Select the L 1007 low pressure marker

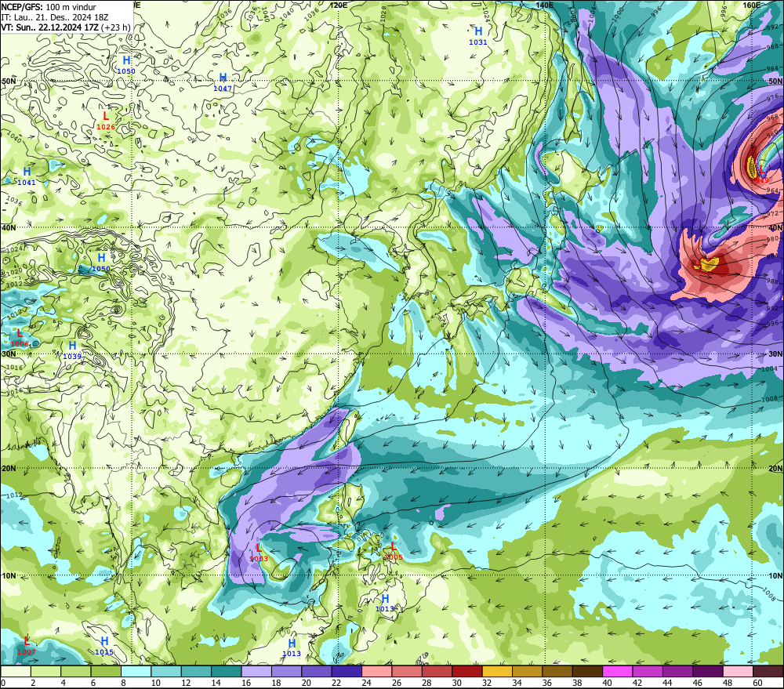tap(27, 646)
